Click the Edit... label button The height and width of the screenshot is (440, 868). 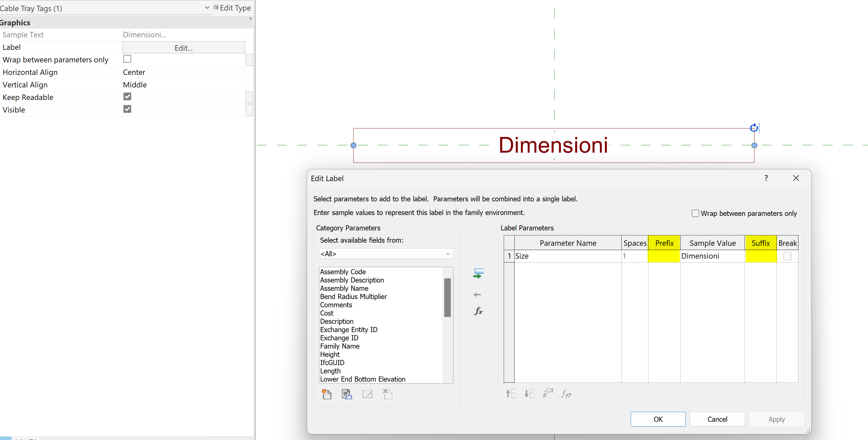pyautogui.click(x=183, y=48)
